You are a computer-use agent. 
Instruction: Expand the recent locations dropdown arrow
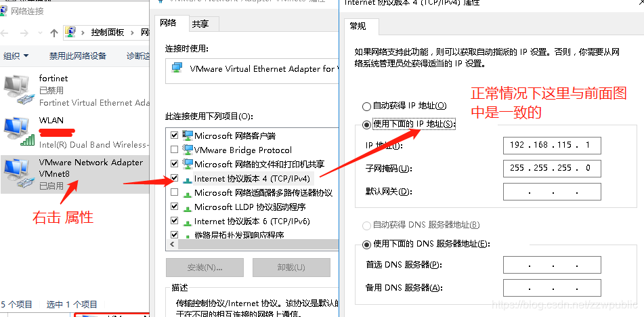(40, 33)
